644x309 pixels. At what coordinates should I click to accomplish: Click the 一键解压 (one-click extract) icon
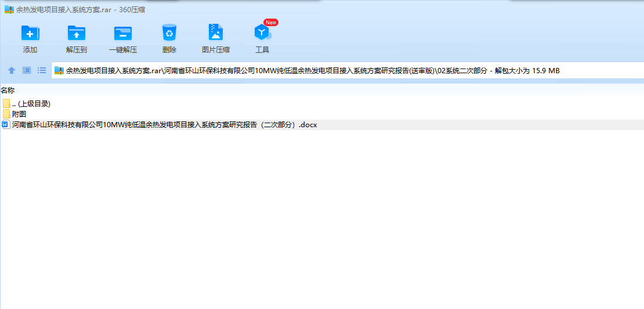(123, 33)
